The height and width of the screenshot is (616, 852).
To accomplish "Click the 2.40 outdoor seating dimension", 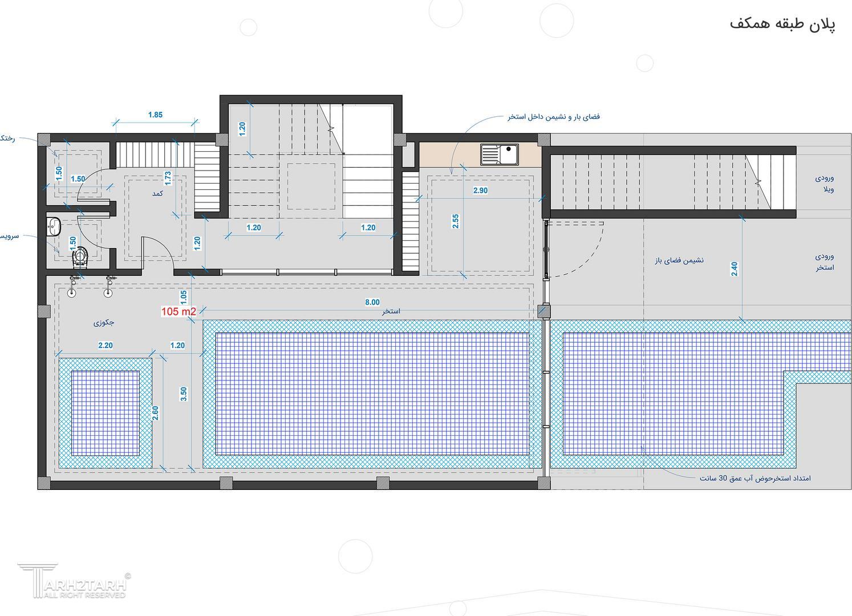I will tap(734, 269).
